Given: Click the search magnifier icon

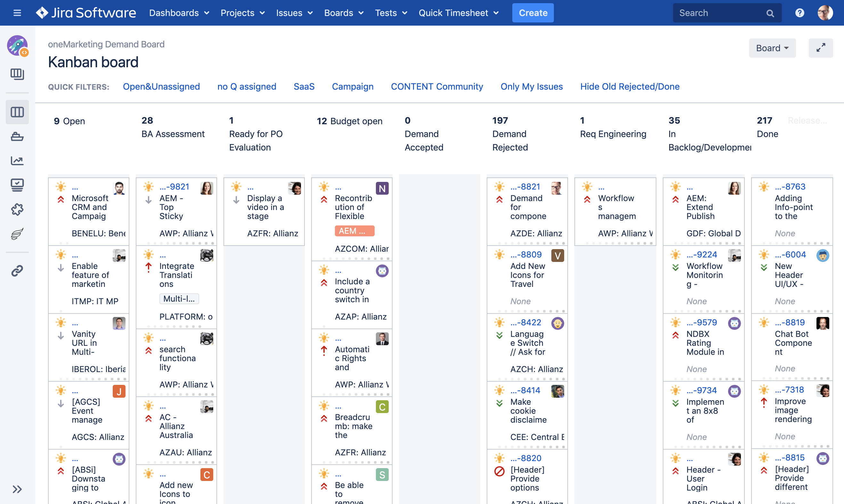Looking at the screenshot, I should pyautogui.click(x=770, y=13).
